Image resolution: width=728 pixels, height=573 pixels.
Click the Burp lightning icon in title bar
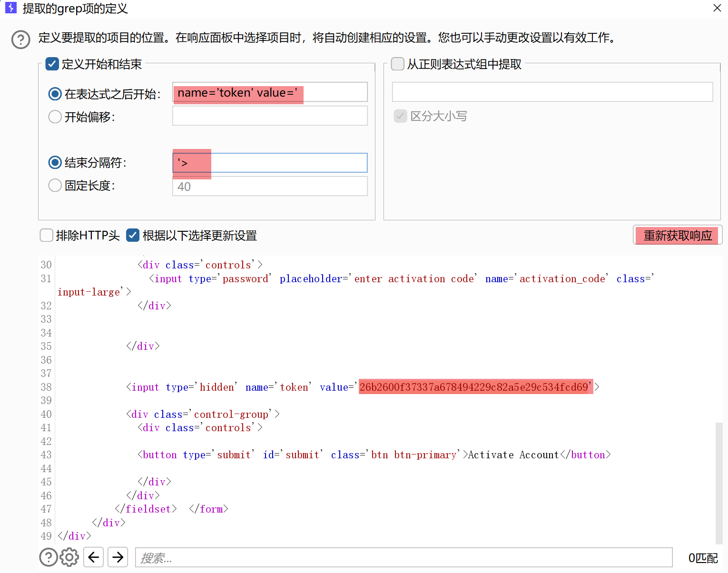(x=10, y=8)
